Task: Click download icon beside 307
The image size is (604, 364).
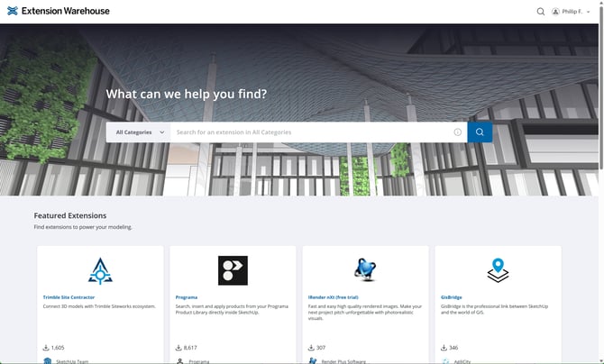Action: click(311, 348)
